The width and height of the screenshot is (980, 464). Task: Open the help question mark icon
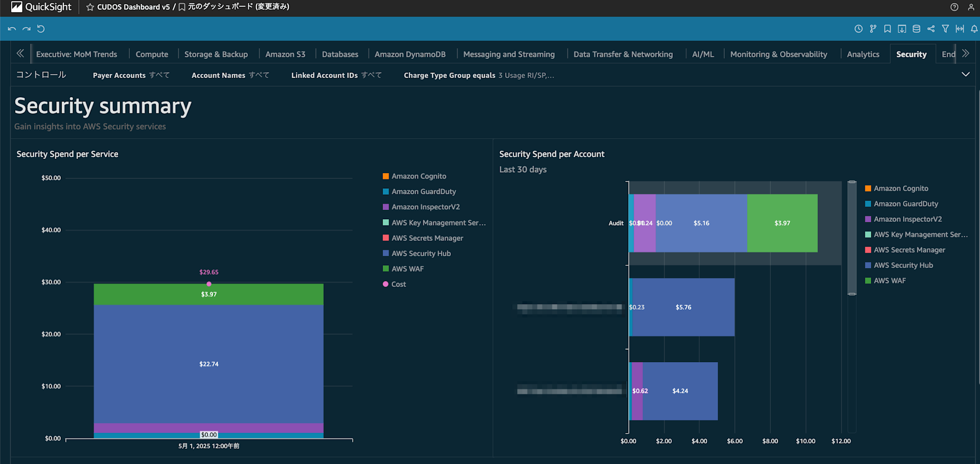point(955,7)
